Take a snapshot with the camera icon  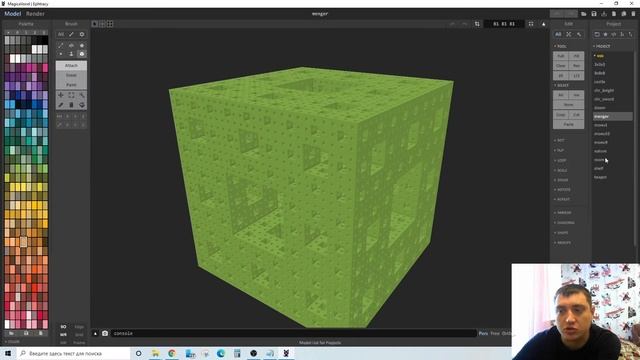105,333
